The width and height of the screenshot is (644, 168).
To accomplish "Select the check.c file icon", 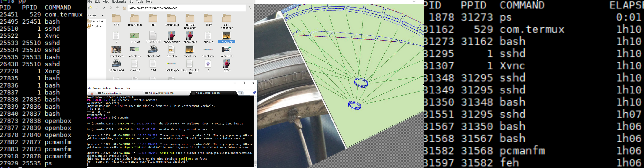I will [208, 36].
